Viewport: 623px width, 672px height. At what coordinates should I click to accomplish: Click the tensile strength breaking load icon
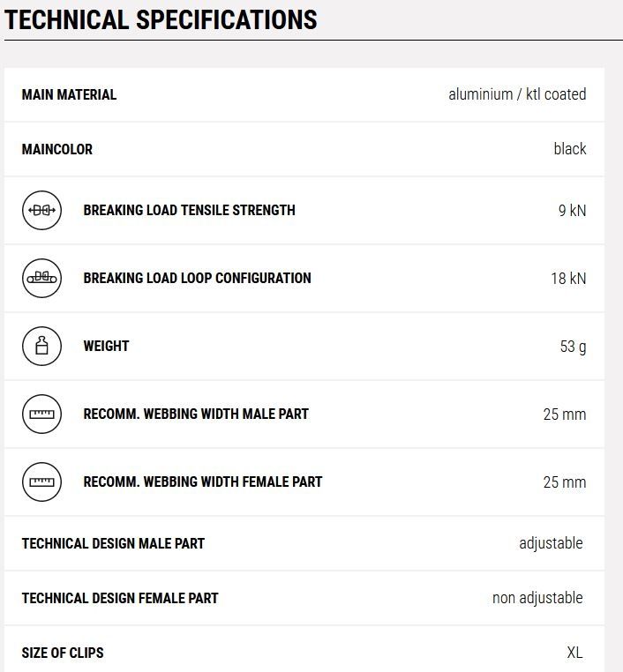(41, 211)
